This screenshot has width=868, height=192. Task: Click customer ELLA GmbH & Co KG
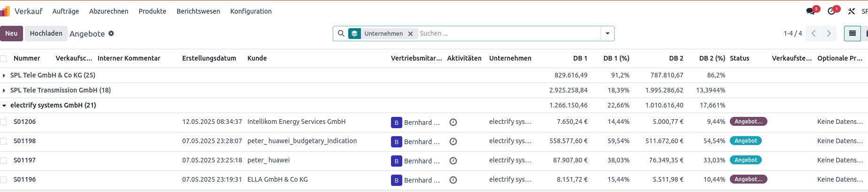point(278,179)
